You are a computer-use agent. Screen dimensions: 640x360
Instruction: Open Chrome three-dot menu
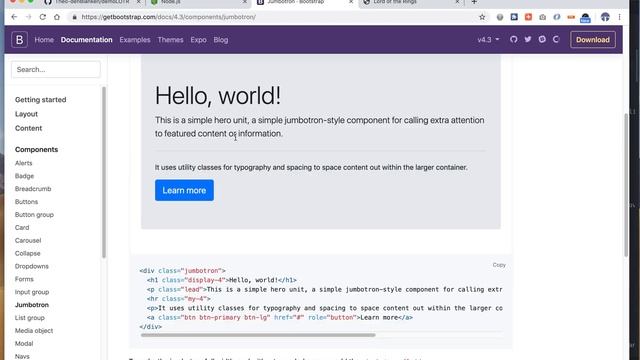[x=619, y=17]
